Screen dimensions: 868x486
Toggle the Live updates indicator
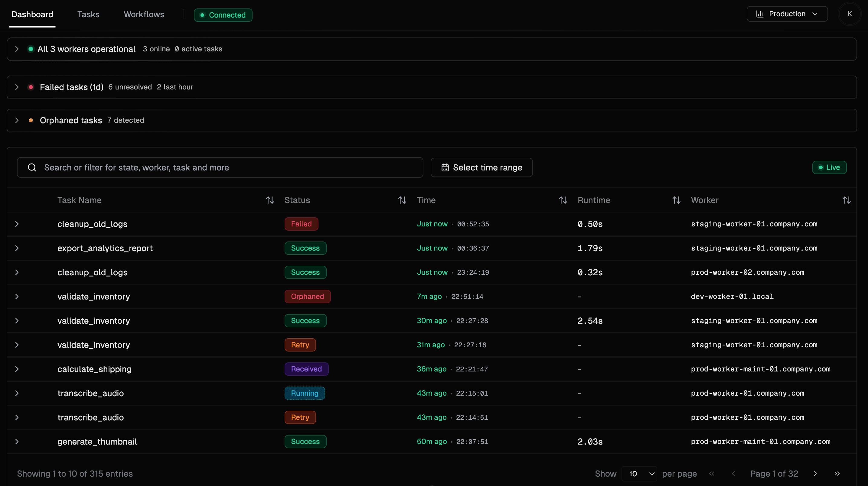pos(830,167)
